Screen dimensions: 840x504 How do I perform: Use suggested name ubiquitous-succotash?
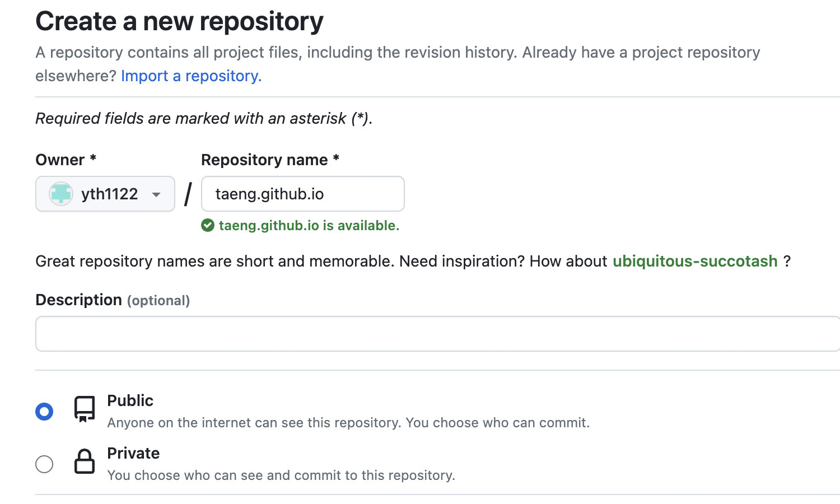[x=695, y=261]
